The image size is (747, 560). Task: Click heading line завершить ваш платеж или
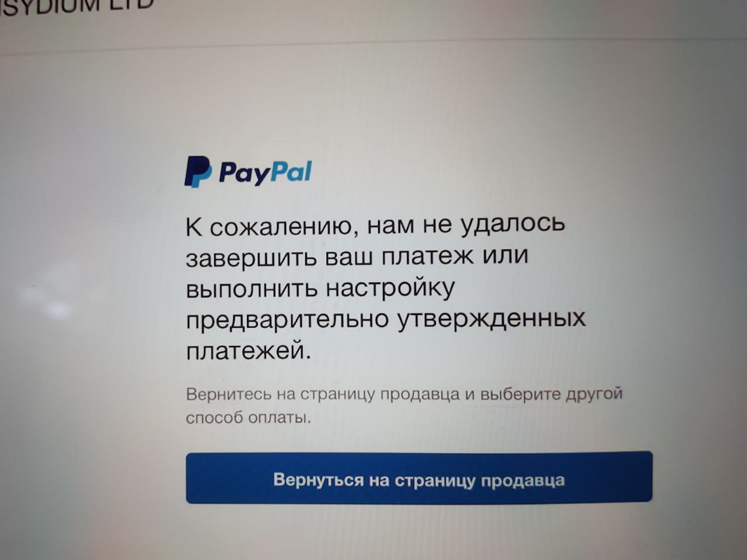coord(357,257)
